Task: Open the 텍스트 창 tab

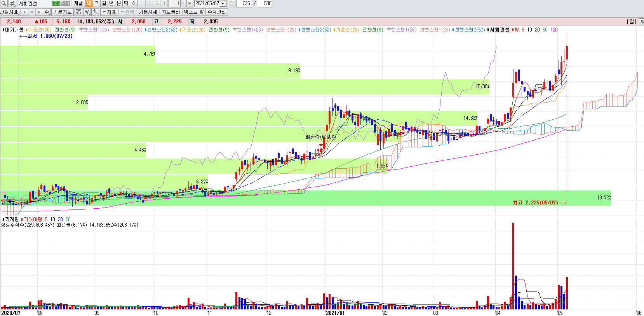Action: click(x=194, y=12)
